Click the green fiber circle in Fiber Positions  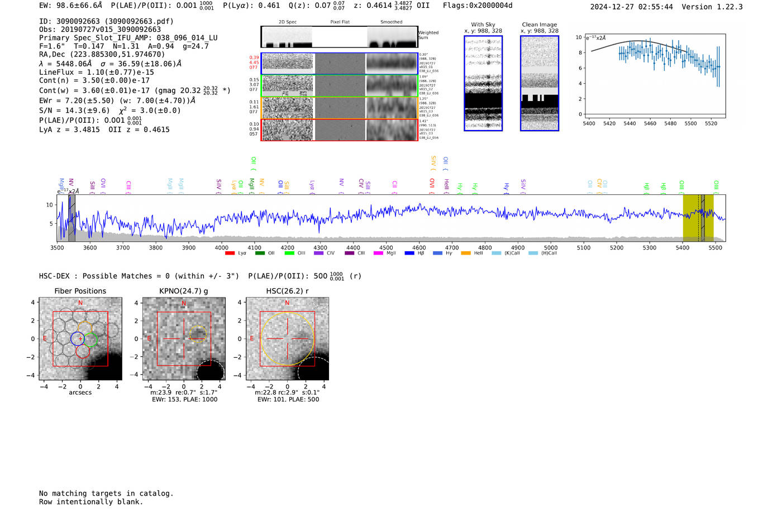[90, 339]
